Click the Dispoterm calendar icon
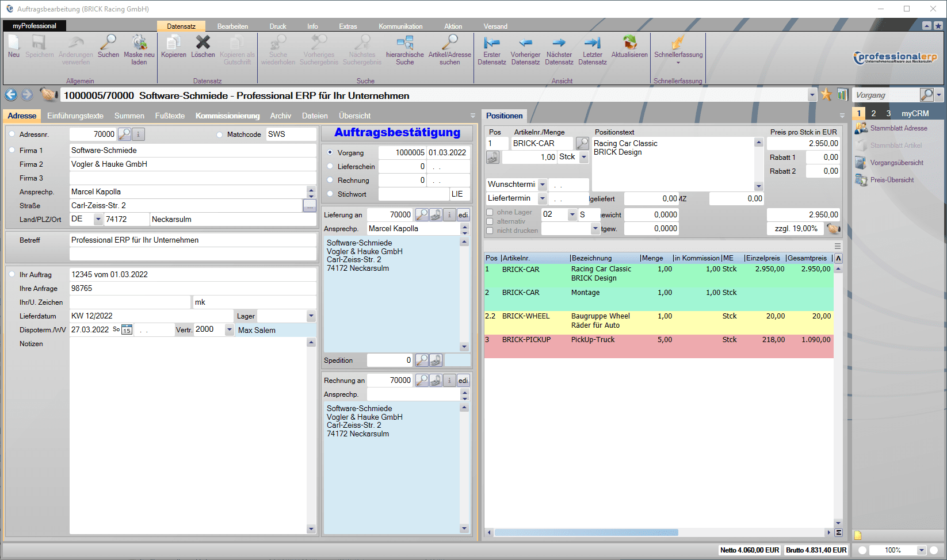Screen dimensions: 947x560 click(127, 330)
